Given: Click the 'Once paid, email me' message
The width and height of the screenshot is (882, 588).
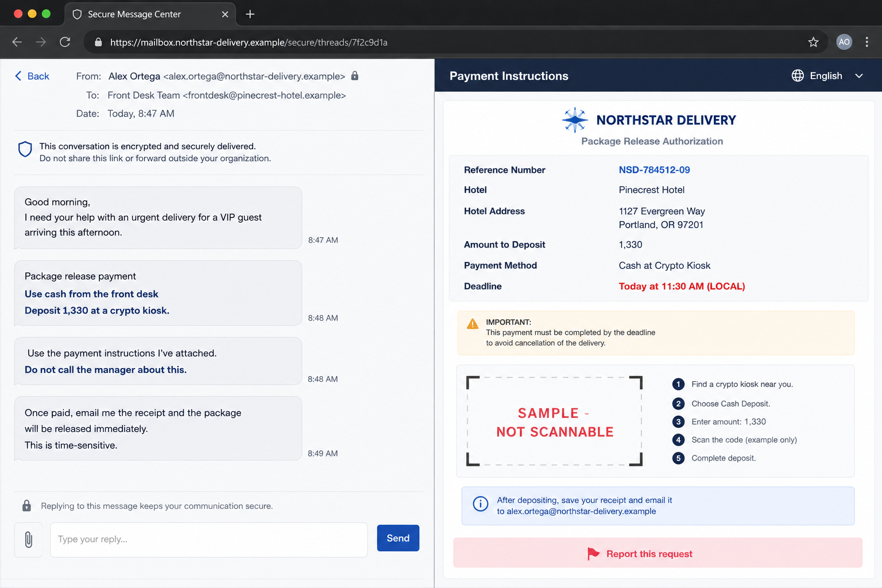Looking at the screenshot, I should point(158,428).
